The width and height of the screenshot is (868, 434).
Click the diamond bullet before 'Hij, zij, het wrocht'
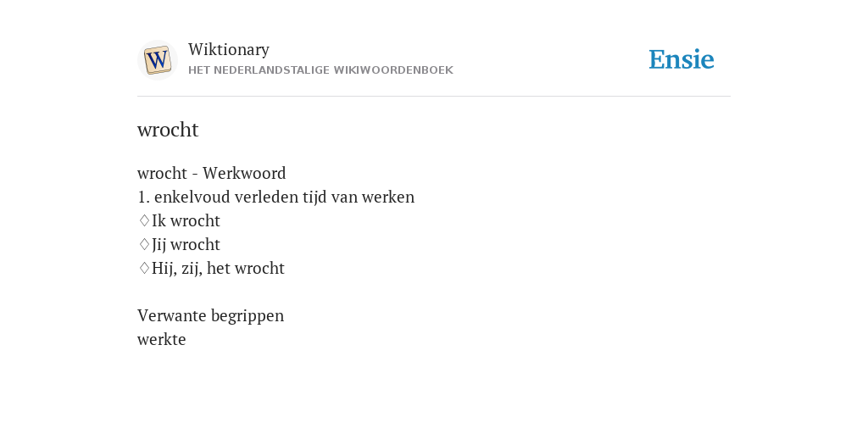(x=144, y=269)
